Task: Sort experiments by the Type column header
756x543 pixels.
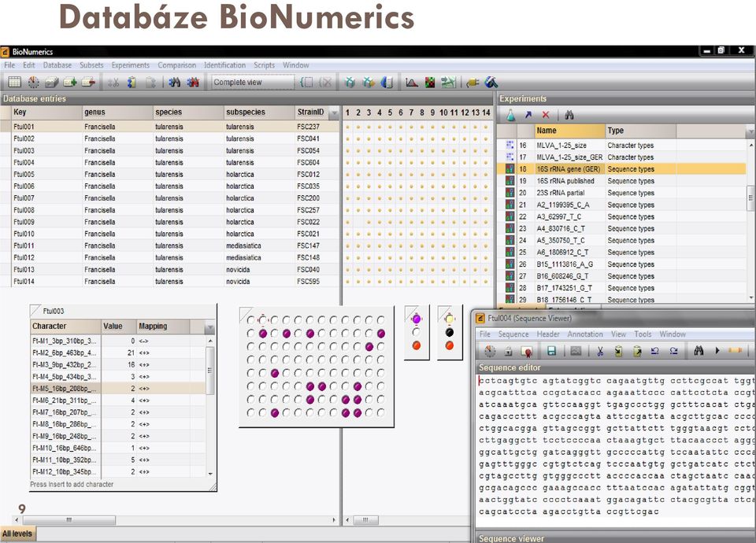Action: (641, 131)
